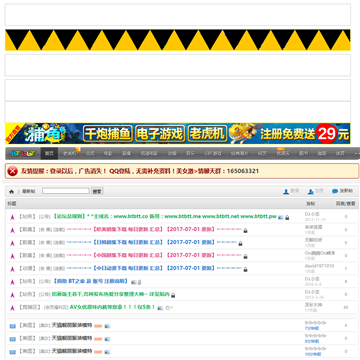Click the lock icon on the 日韩剧集下载 row
This screenshot has width=360, height=360.
click(x=240, y=243)
